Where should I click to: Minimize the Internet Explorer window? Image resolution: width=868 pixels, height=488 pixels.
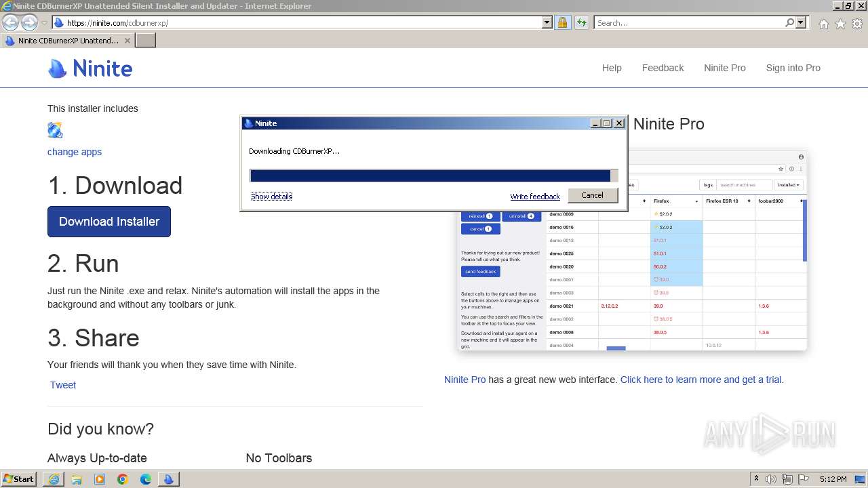[837, 6]
